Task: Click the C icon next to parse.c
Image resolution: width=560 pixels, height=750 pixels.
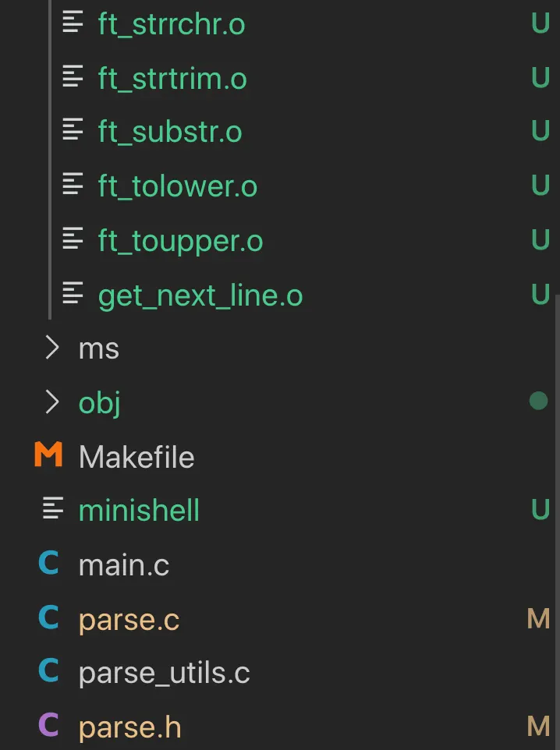Action: point(48,618)
